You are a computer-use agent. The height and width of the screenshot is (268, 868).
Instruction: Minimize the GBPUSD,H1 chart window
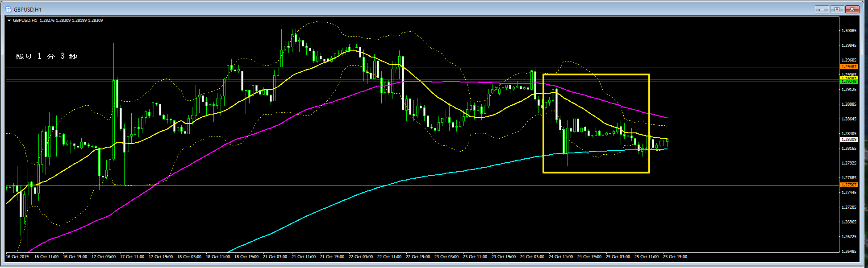tap(822, 9)
